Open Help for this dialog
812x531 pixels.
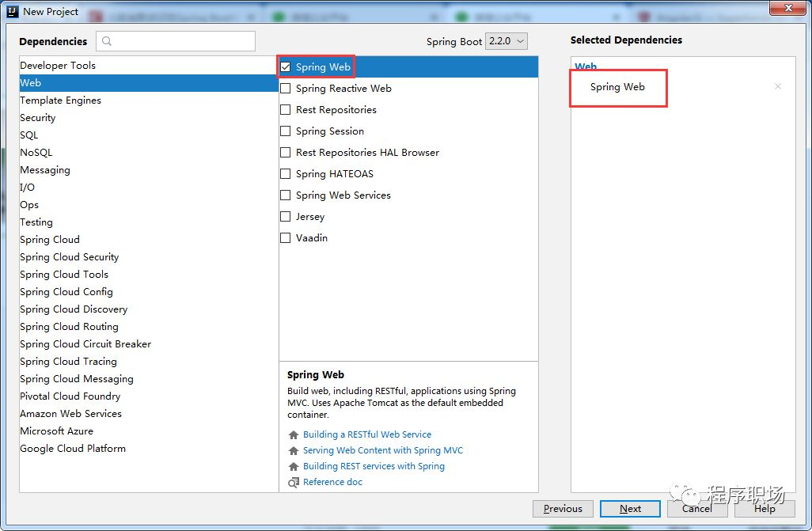click(765, 509)
